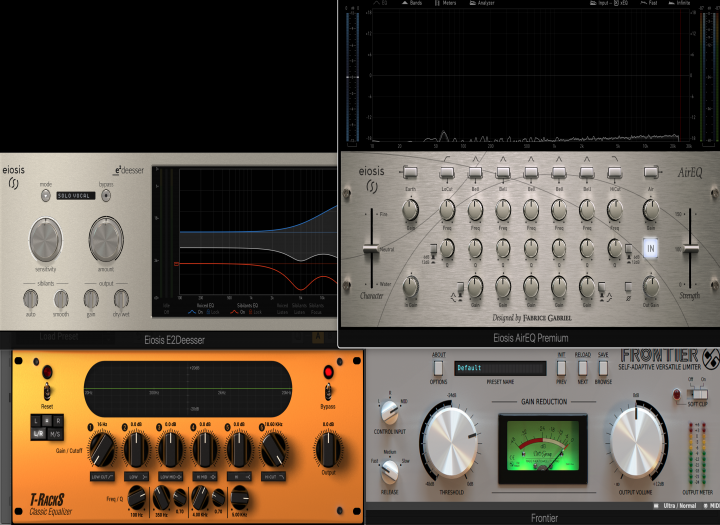
Task: Click the channel link button between L and R
Action: pyautogui.click(x=47, y=421)
